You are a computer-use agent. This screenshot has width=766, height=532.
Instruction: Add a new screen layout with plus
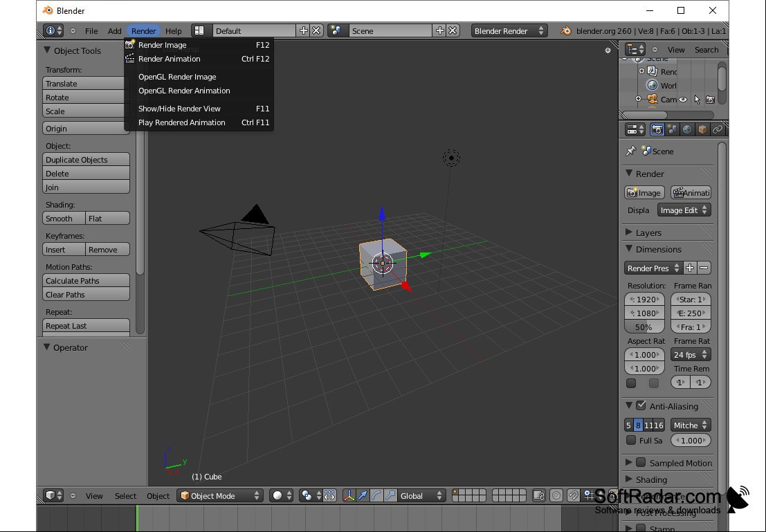(x=303, y=30)
